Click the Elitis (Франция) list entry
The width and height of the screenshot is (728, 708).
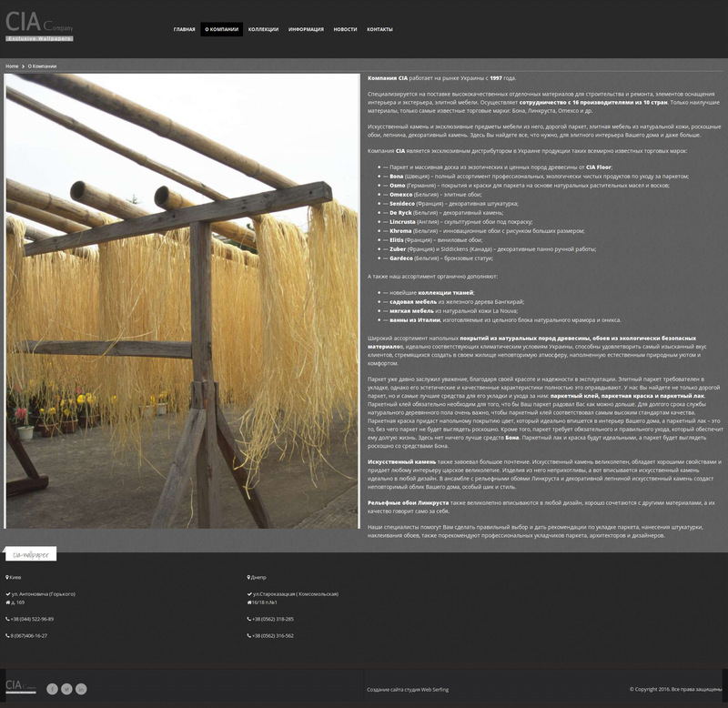(433, 240)
